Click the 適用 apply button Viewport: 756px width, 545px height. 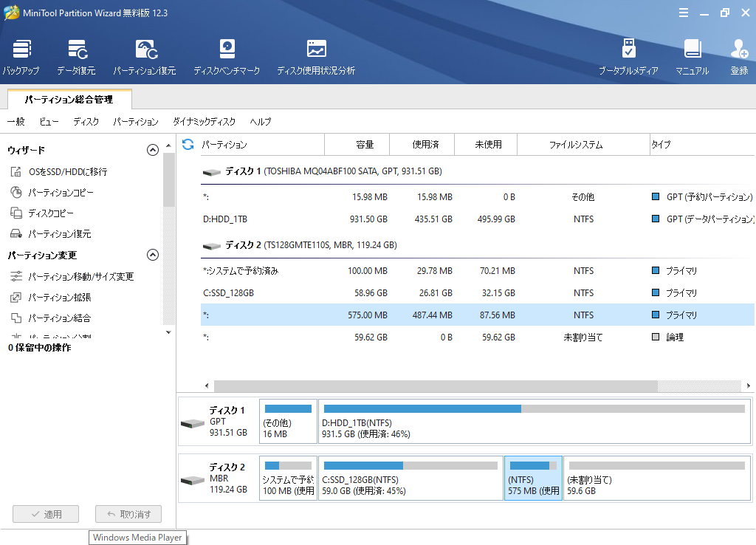(46, 514)
